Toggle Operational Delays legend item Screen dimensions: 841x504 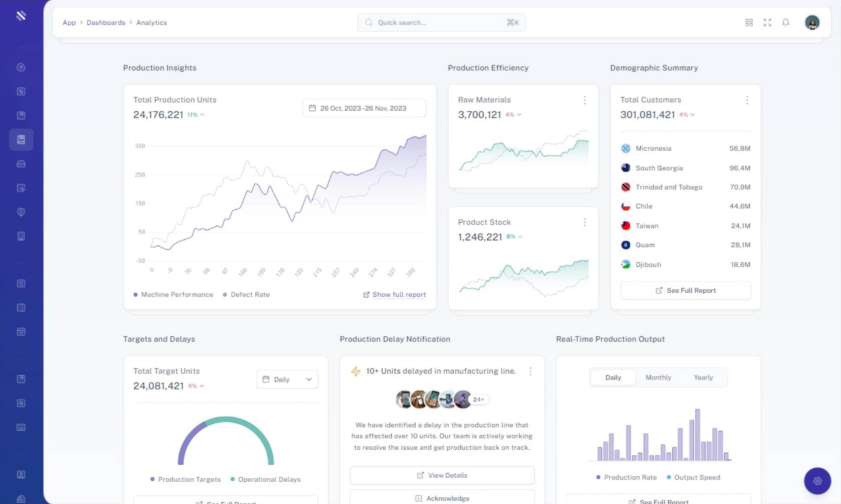pyautogui.click(x=266, y=479)
